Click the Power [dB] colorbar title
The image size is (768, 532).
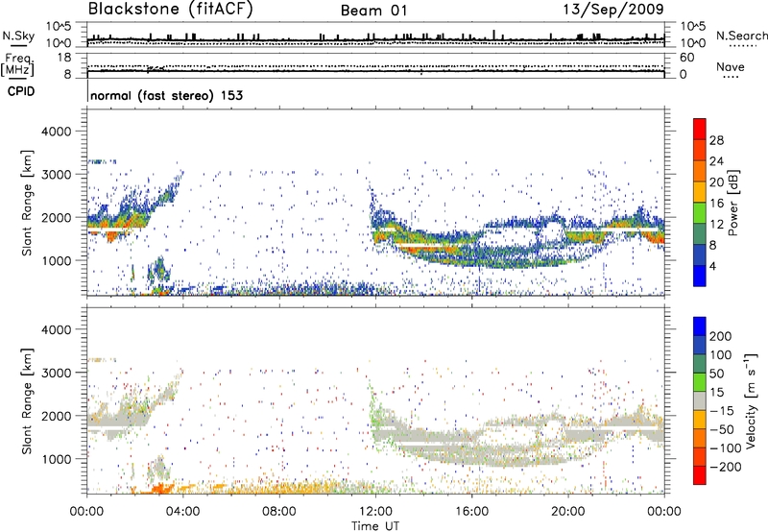733,203
